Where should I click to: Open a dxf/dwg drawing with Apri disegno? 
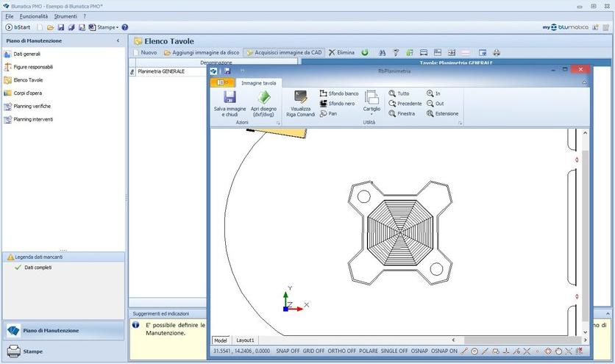click(263, 97)
